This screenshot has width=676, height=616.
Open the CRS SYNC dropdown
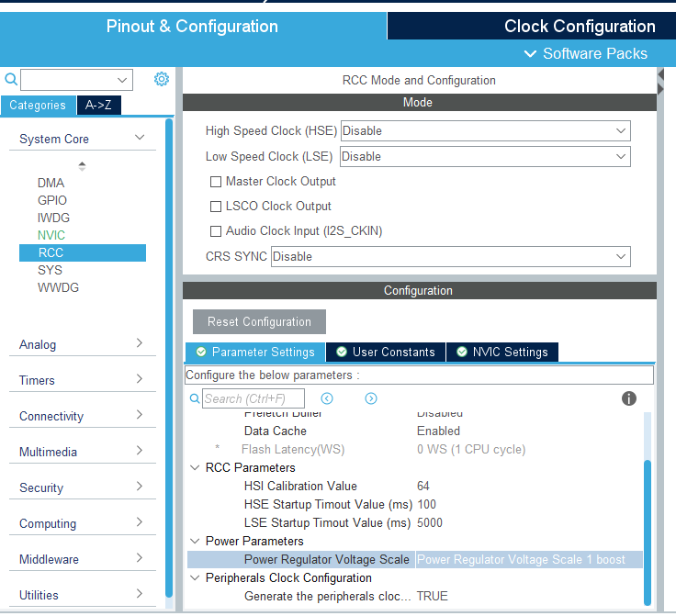click(x=451, y=257)
